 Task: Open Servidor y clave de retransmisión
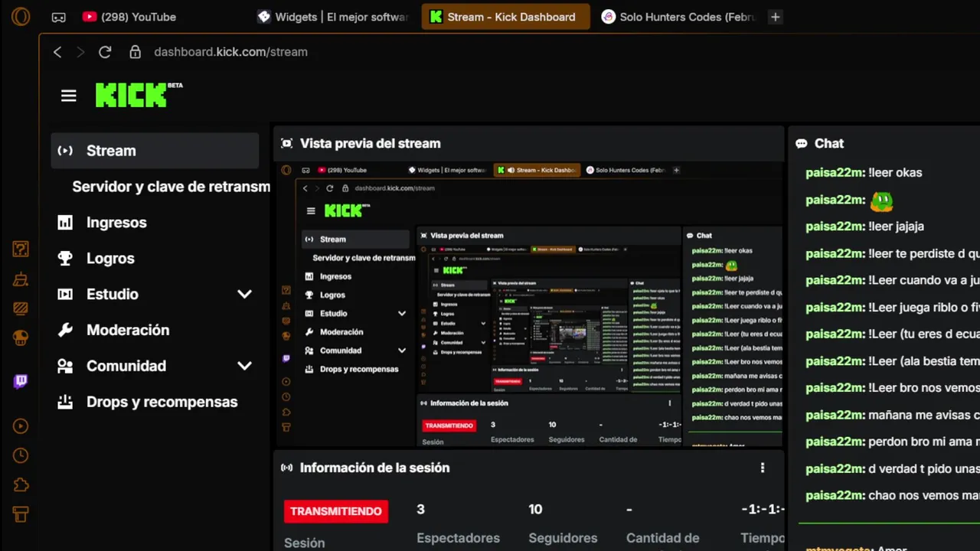[x=171, y=187]
